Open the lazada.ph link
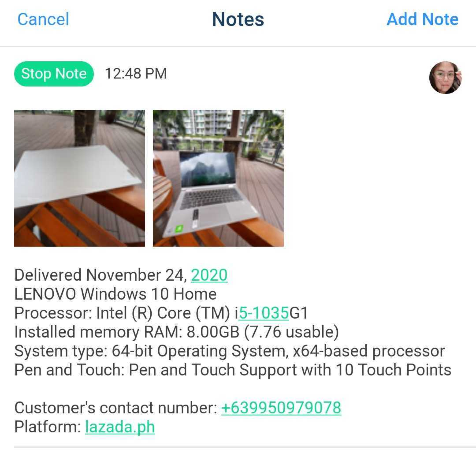This screenshot has height=454, width=476. (x=120, y=426)
